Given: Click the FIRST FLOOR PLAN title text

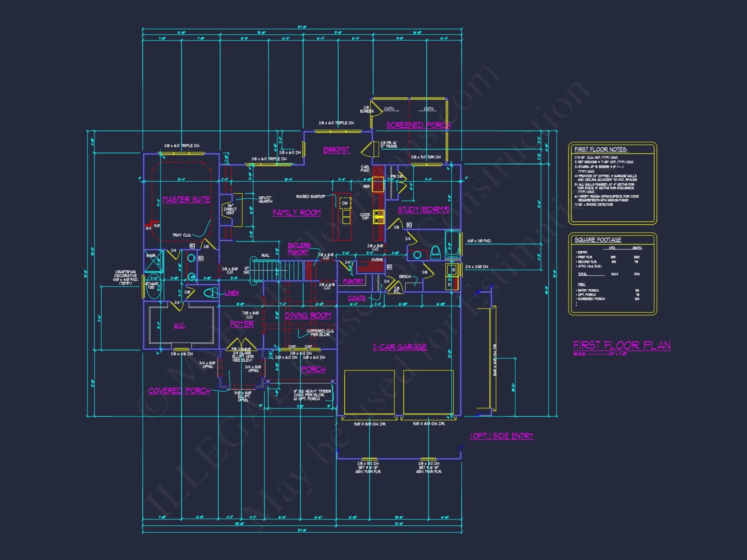Looking at the screenshot, I should [x=622, y=345].
